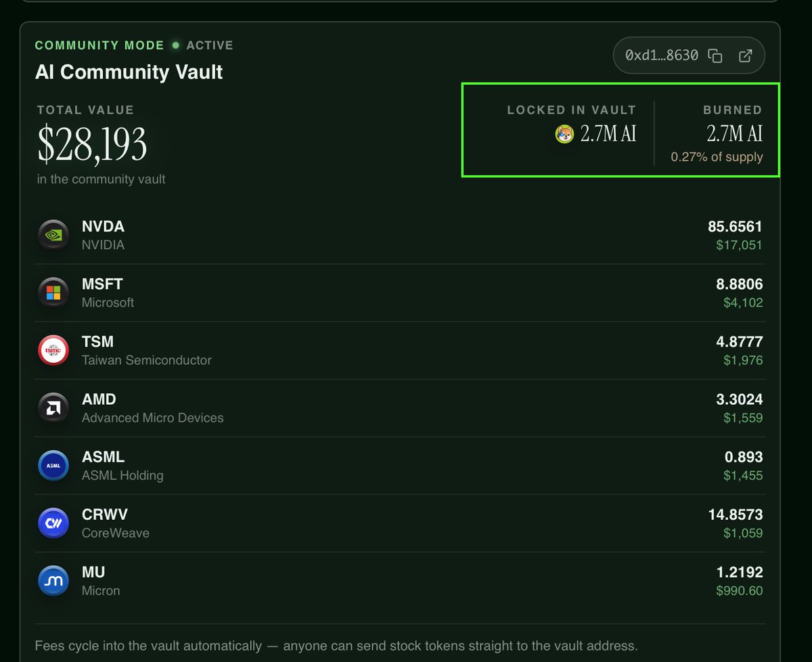
Task: Click the TOTAL VALUE label
Action: coord(85,110)
